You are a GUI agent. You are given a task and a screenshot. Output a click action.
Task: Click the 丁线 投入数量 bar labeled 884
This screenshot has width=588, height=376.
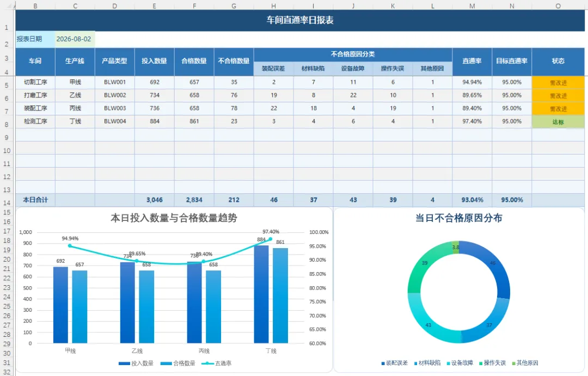point(261,294)
